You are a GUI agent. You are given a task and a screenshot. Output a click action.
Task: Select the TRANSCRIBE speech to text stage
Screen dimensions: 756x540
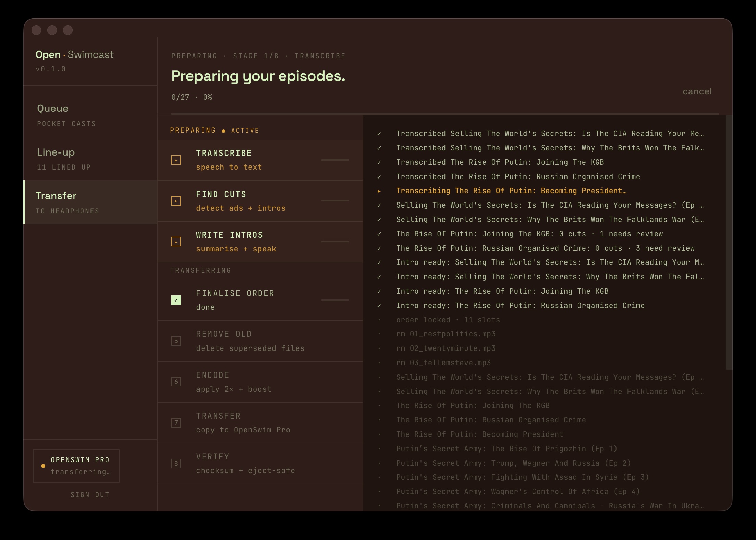pos(260,160)
